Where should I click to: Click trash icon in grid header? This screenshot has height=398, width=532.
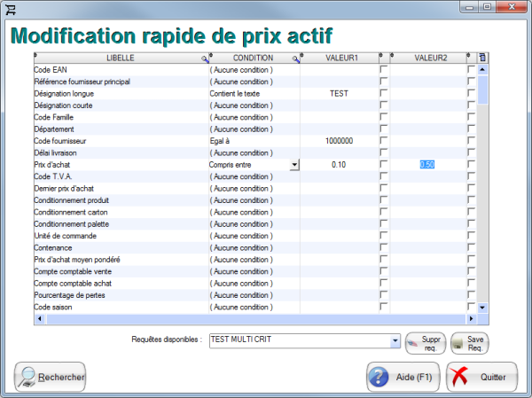(482, 58)
